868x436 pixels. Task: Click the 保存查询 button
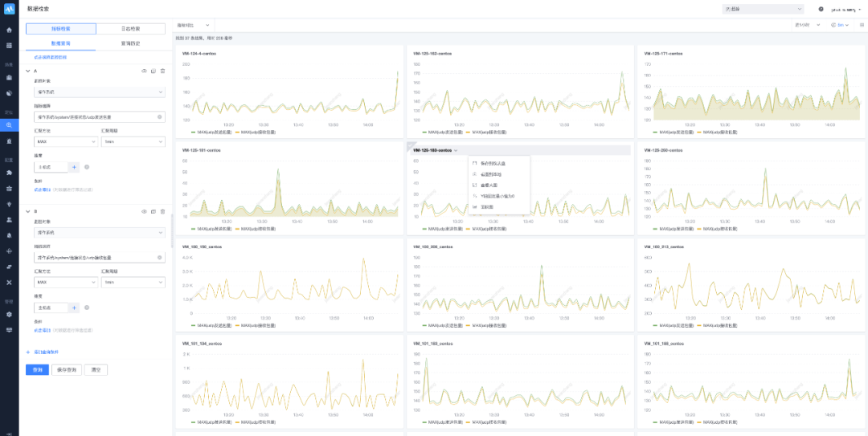[x=67, y=369]
